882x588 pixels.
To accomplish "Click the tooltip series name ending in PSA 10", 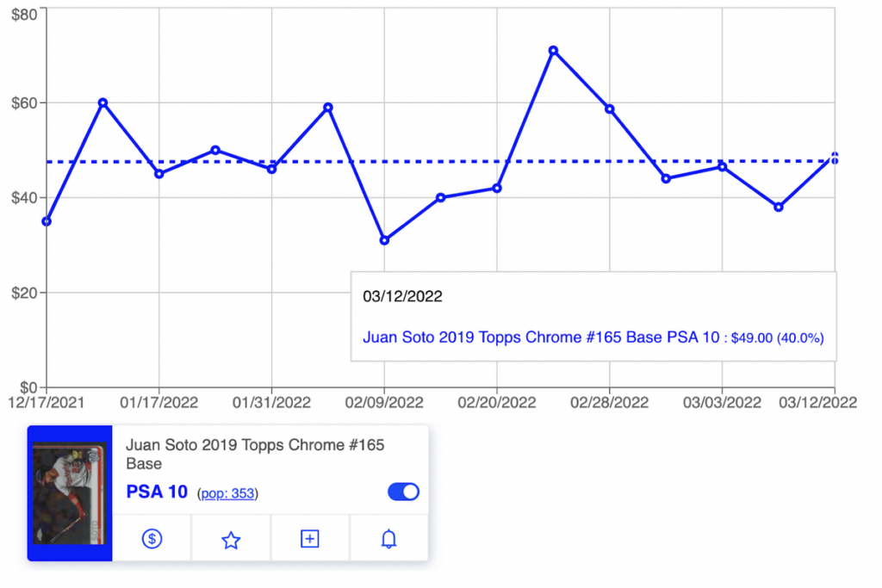I will coord(541,337).
